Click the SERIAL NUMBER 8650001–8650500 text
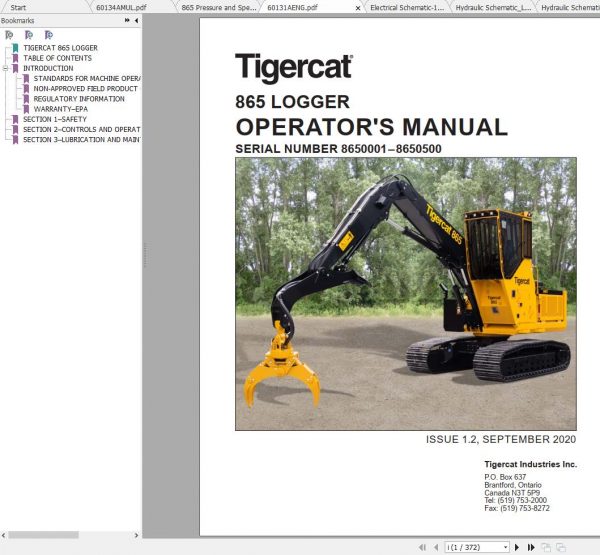Viewport: 600px width, 555px height. point(338,149)
